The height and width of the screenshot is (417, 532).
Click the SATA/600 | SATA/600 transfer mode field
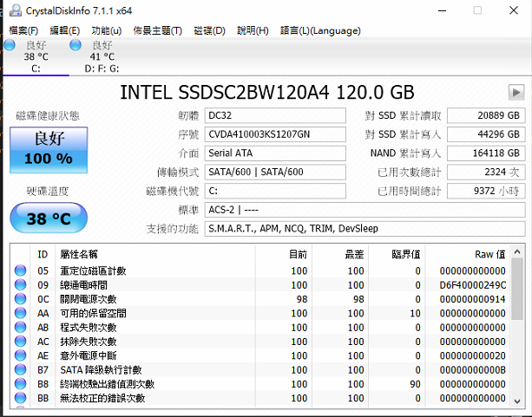(x=275, y=173)
